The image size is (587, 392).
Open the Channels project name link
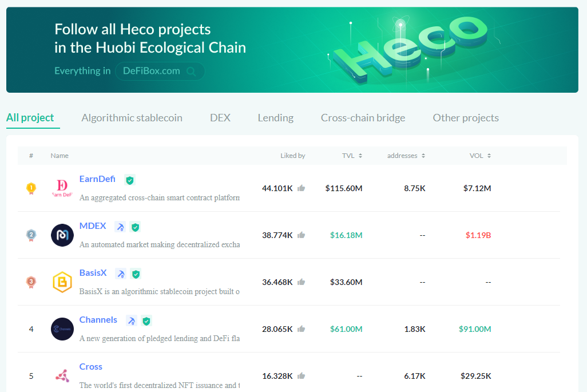(98, 320)
